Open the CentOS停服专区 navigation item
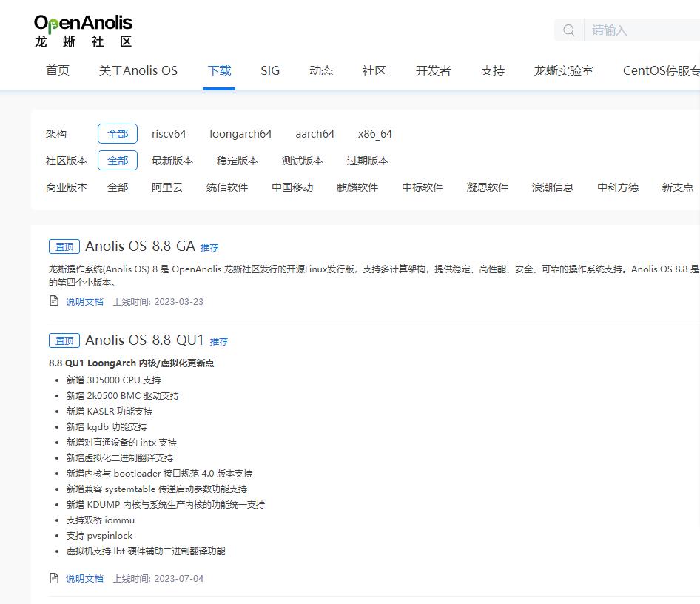Image resolution: width=700 pixels, height=604 pixels. tap(662, 70)
